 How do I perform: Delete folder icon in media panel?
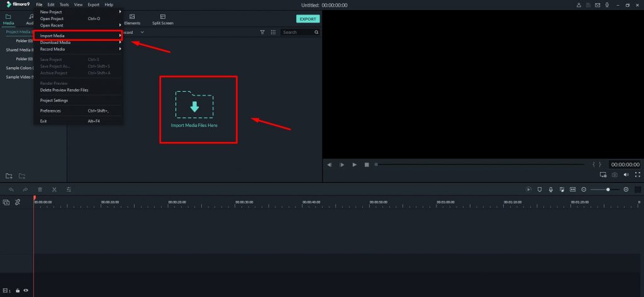pos(22,176)
